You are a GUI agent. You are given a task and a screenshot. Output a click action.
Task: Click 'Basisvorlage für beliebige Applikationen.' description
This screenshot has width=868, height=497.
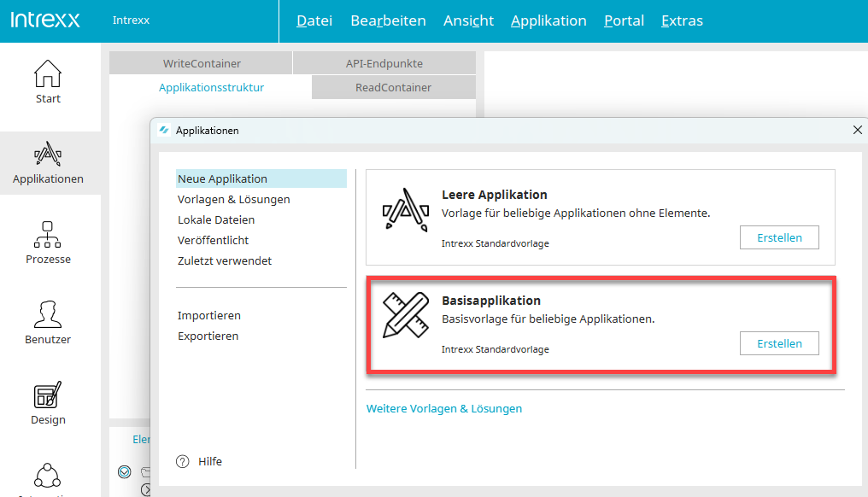pos(548,319)
